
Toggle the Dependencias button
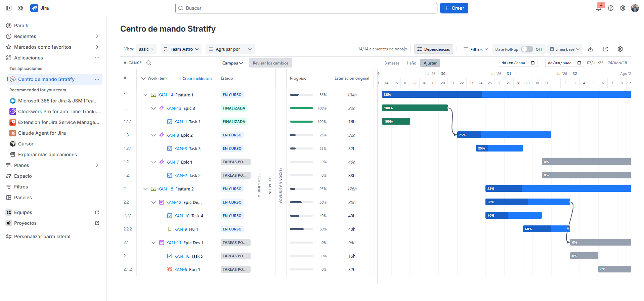433,49
